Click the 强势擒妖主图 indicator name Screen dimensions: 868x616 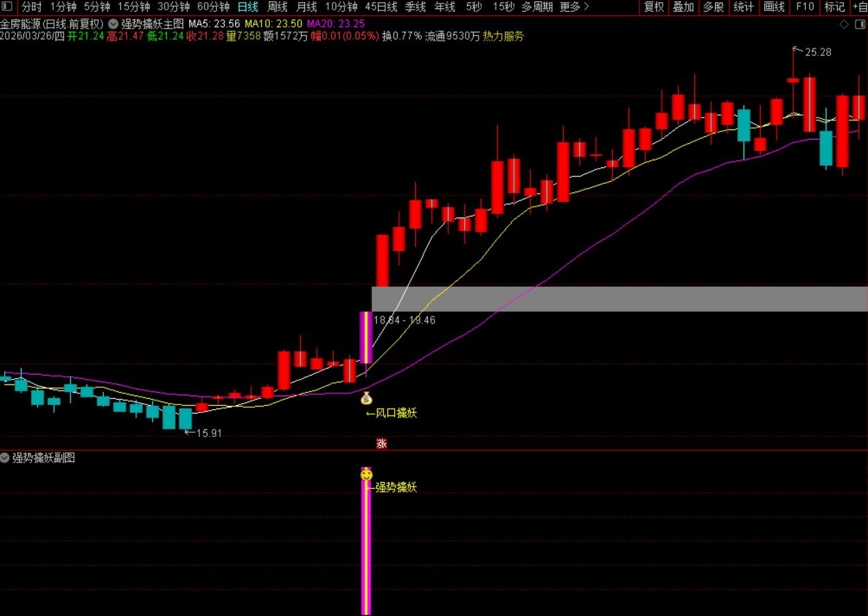pyautogui.click(x=152, y=23)
